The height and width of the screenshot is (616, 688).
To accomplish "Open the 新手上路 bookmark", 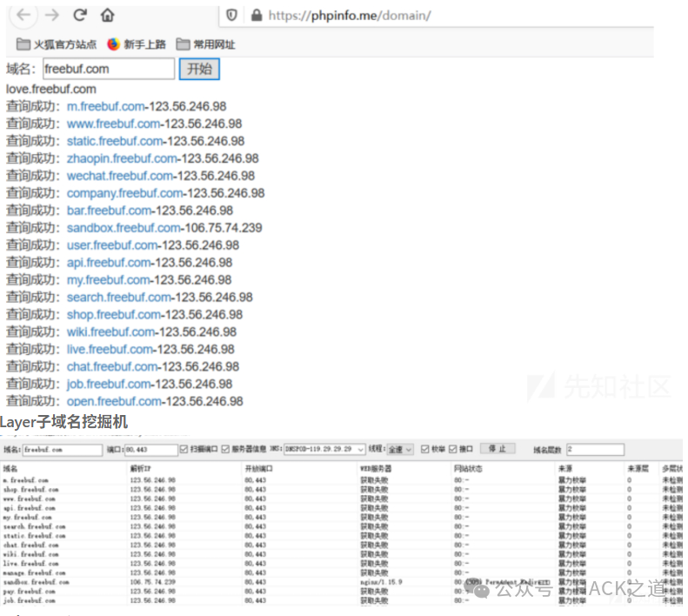I will coord(137,44).
